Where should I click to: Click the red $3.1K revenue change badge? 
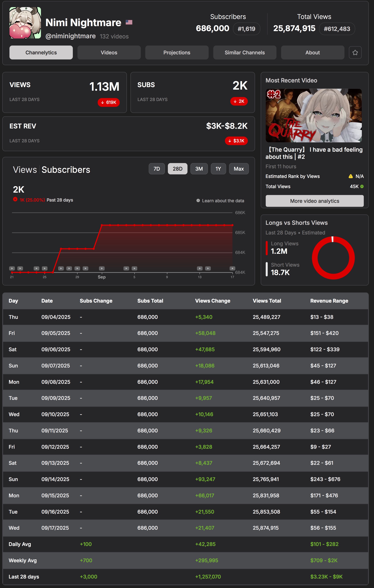tap(236, 141)
